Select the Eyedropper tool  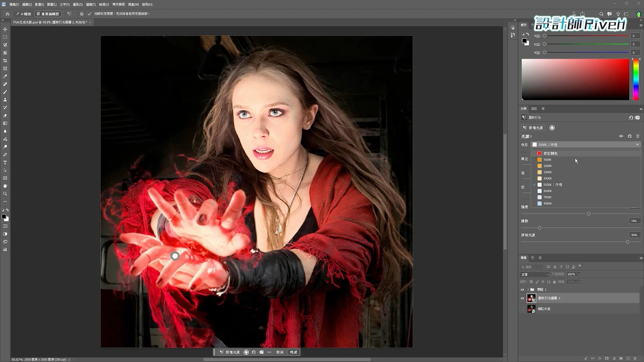pos(5,76)
